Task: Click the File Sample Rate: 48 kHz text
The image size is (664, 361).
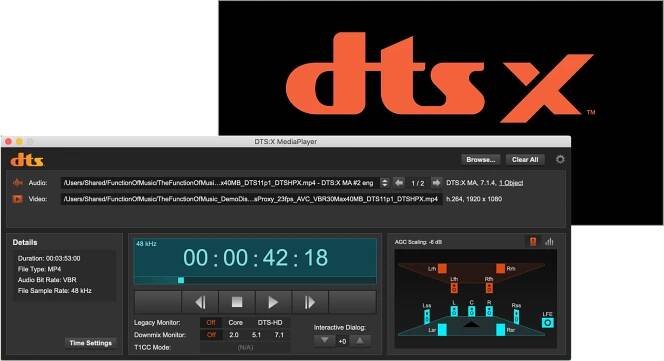Action: 55,291
